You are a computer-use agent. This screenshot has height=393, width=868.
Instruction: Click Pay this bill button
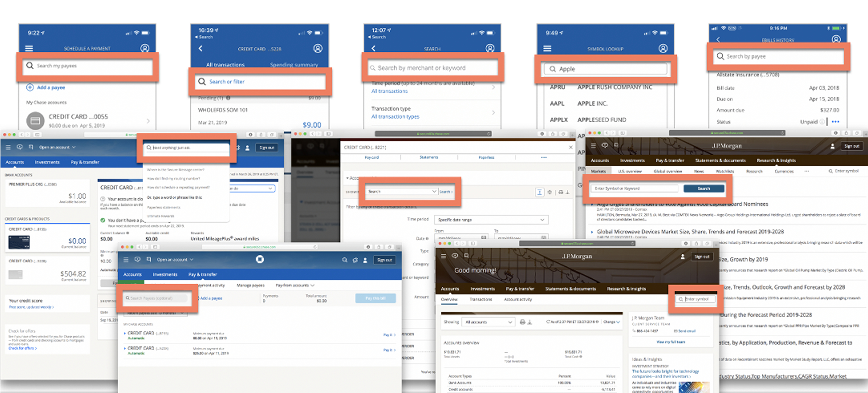pos(375,298)
